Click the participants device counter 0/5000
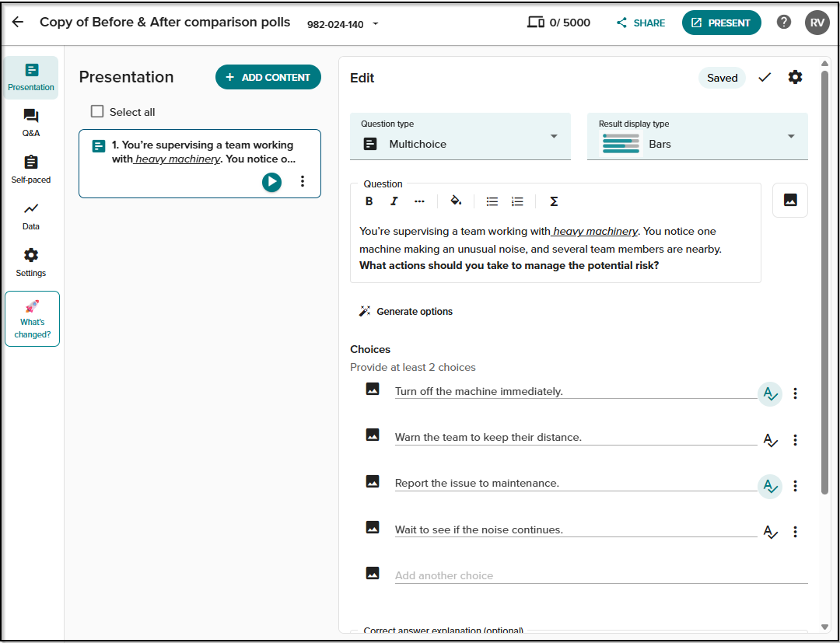This screenshot has width=840, height=643. [x=558, y=23]
